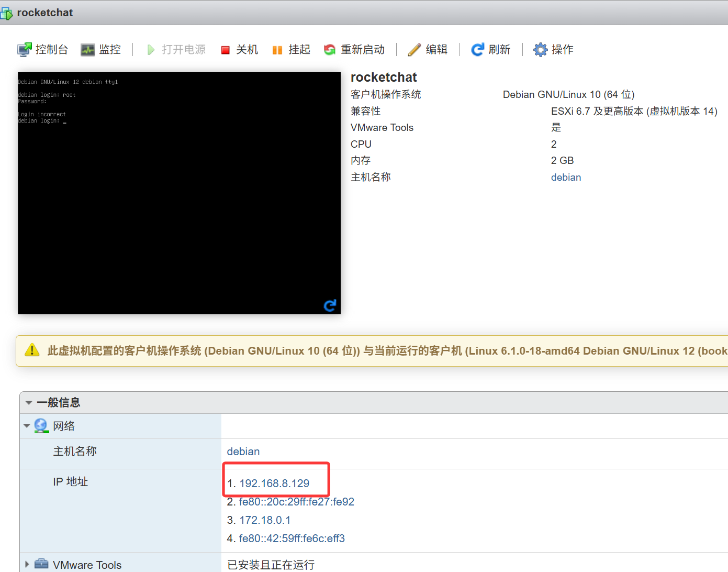Click the VMware Tools toolbox icon
The width and height of the screenshot is (728, 572).
[x=41, y=564]
